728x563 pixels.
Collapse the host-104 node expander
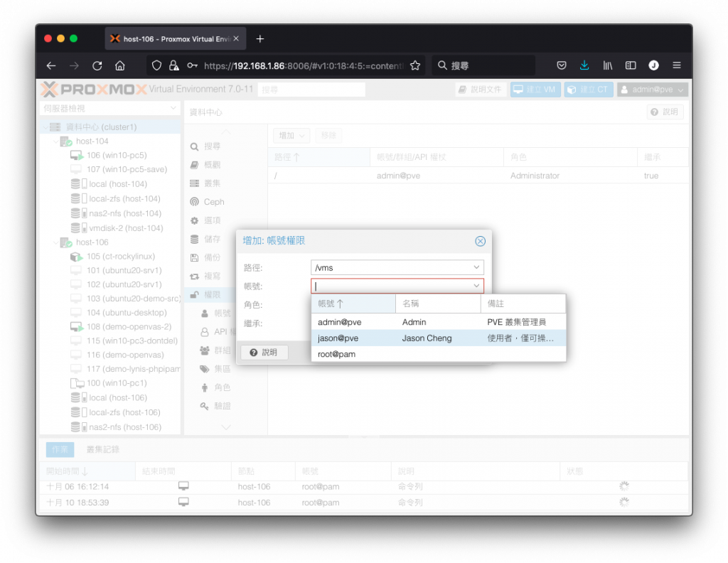click(x=55, y=141)
